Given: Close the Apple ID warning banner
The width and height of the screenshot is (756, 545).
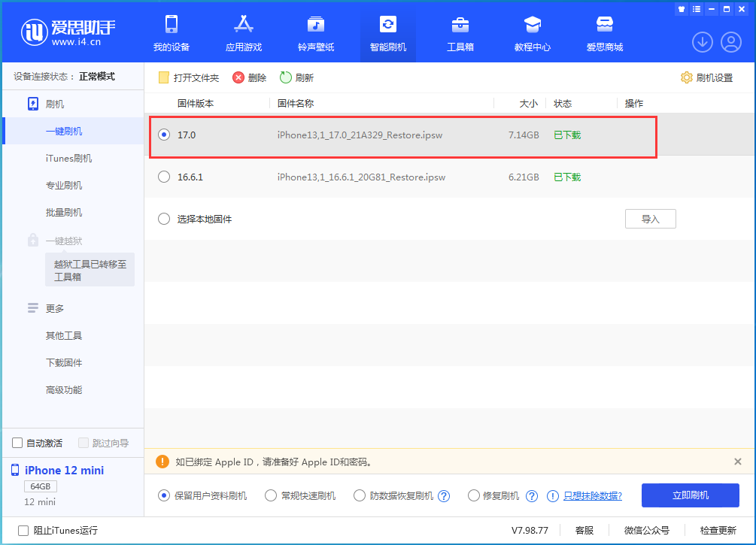Looking at the screenshot, I should tap(738, 462).
